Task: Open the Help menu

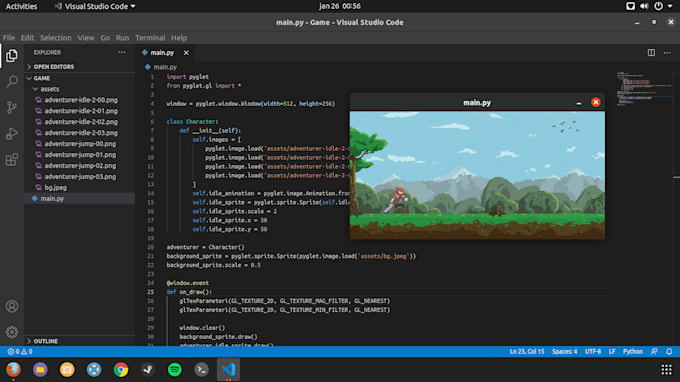Action: coord(179,38)
